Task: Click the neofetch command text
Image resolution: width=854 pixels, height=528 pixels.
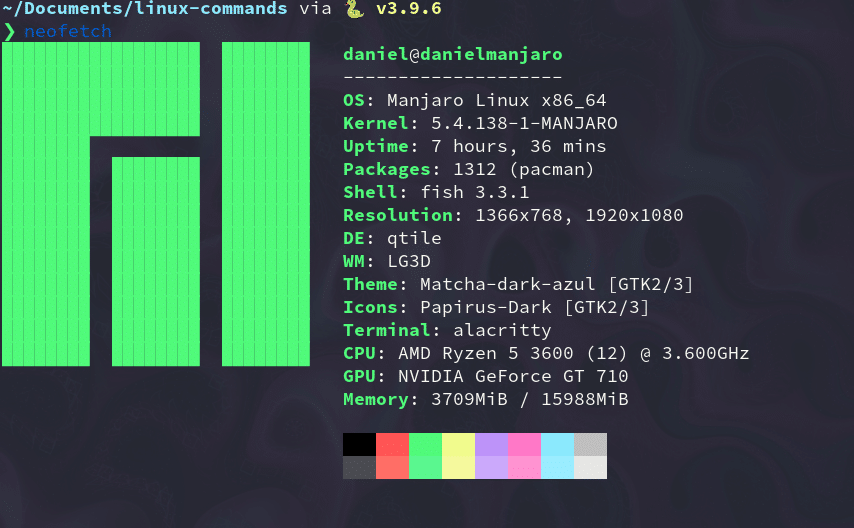Action: point(68,32)
